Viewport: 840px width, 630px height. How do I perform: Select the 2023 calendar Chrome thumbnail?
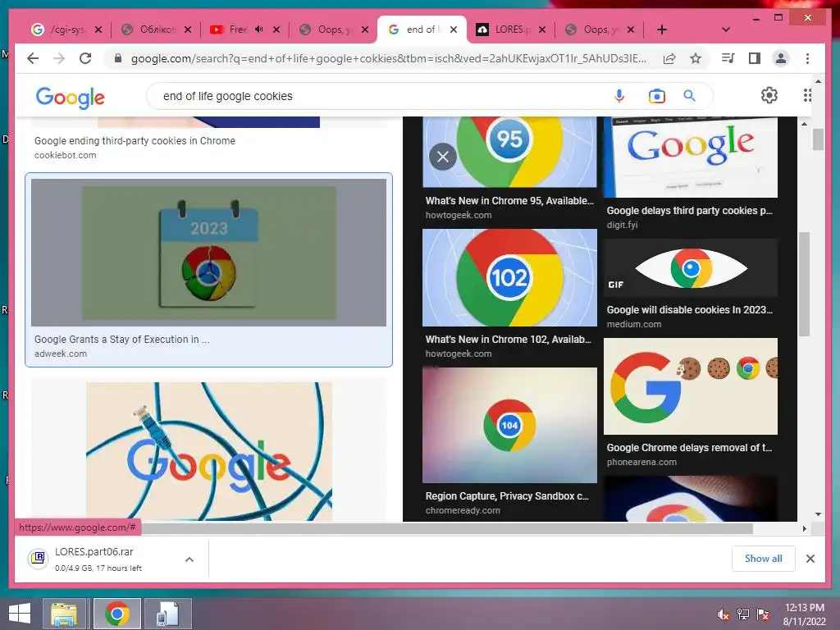click(x=208, y=253)
